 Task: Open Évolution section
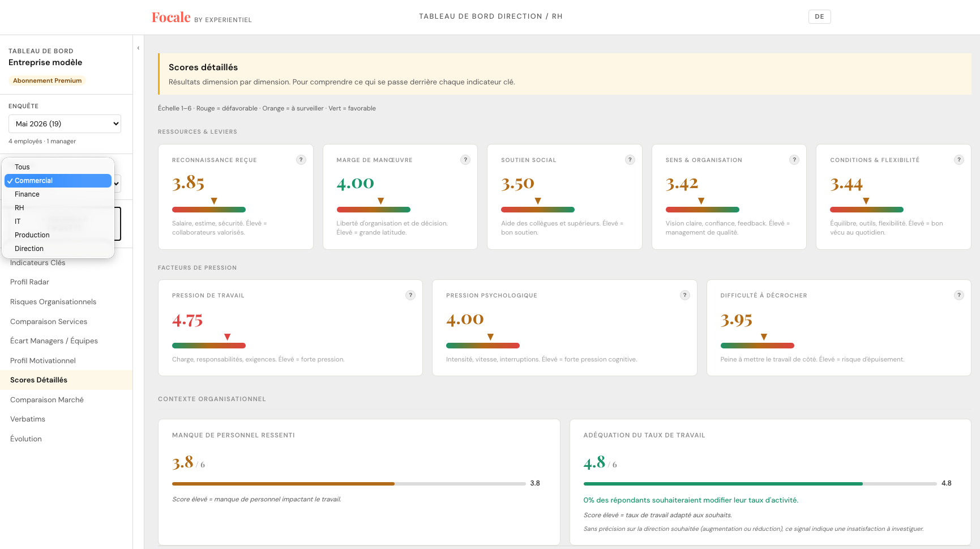(66, 439)
